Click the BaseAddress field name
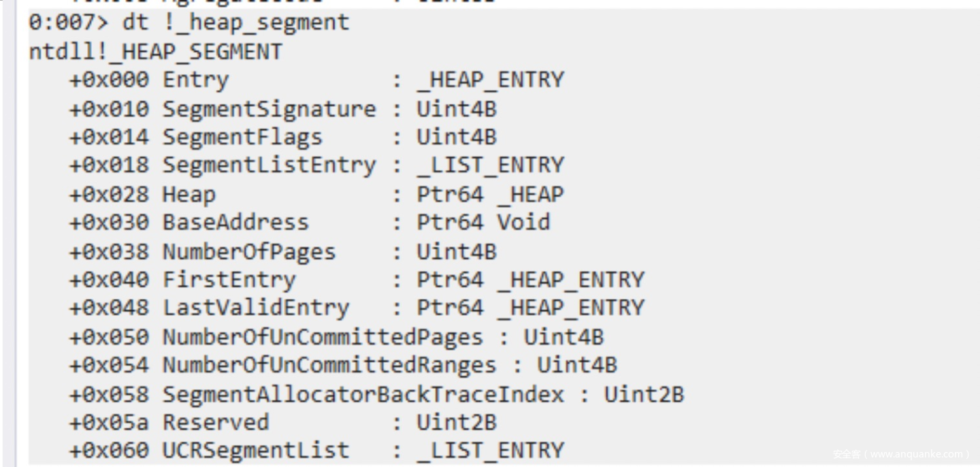This screenshot has width=980, height=467. [x=235, y=223]
